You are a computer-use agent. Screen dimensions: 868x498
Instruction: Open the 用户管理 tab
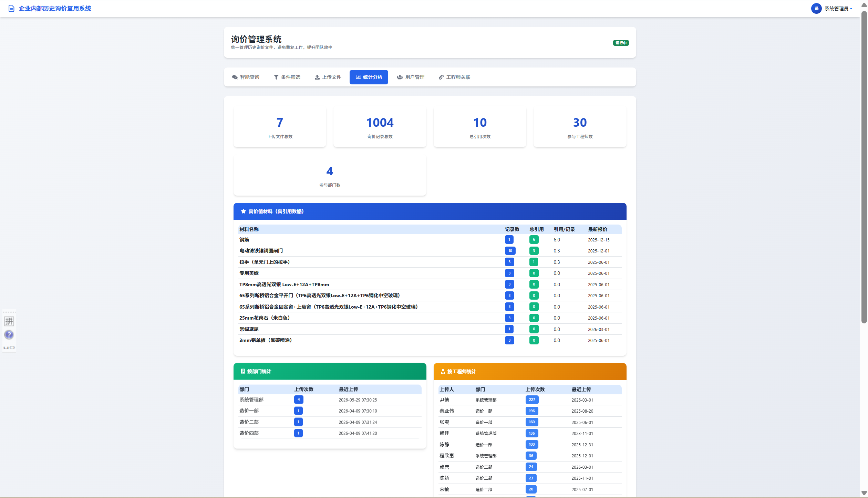pyautogui.click(x=411, y=77)
